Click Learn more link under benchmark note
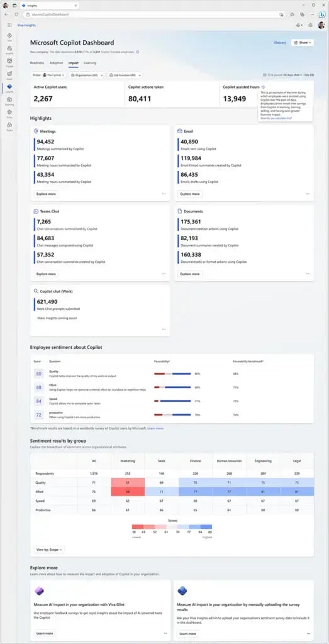Screen dimensions: 329x644 [x=155, y=428]
